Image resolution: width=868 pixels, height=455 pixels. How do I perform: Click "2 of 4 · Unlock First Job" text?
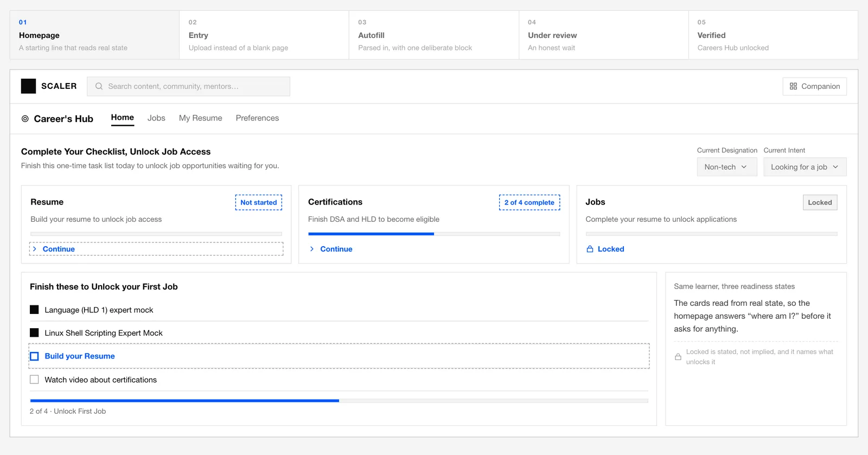[x=68, y=411]
